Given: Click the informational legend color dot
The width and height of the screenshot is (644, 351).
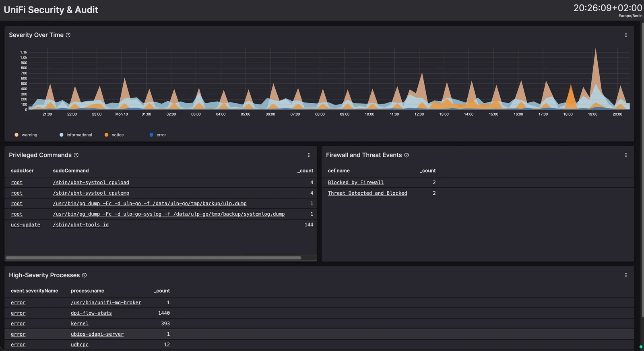Looking at the screenshot, I should tap(61, 135).
